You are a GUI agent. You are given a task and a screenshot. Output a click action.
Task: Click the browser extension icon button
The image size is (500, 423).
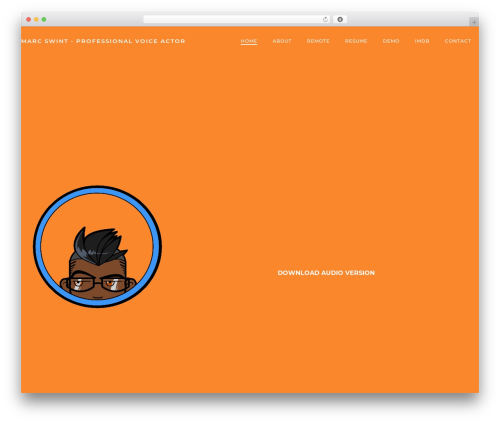click(x=340, y=19)
